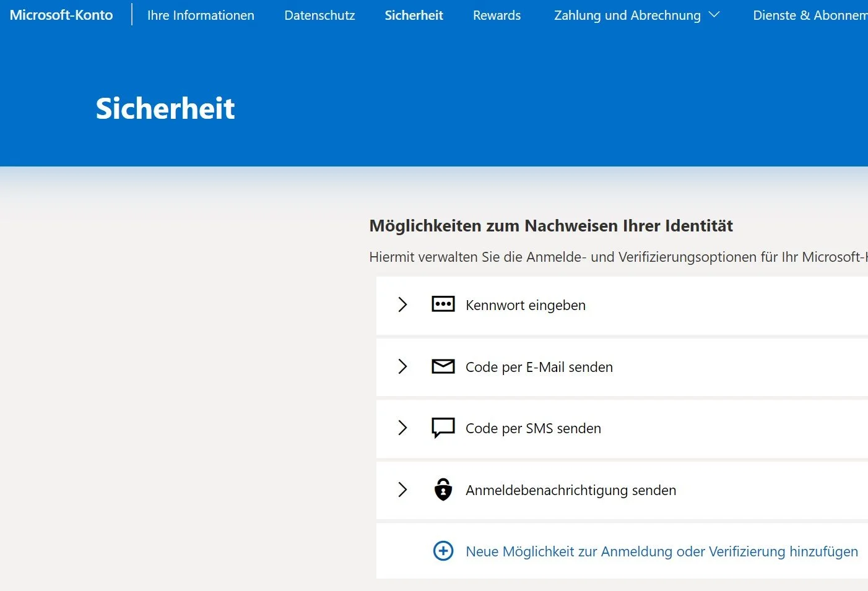The height and width of the screenshot is (591, 868).
Task: Click the envelope icon for Code per E-Mail
Action: coord(443,366)
